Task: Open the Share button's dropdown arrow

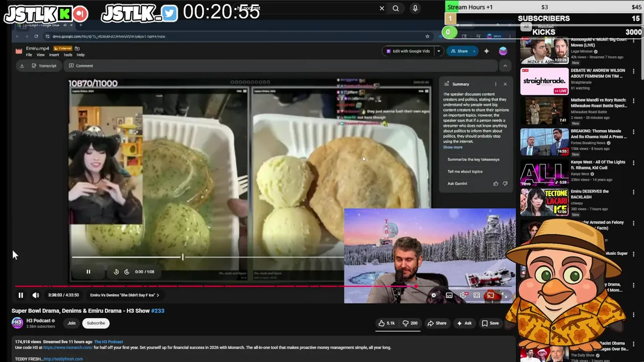Action: click(x=473, y=51)
